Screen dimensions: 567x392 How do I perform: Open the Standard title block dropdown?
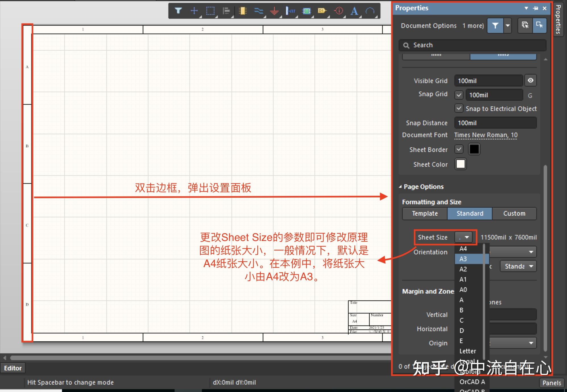pos(518,266)
